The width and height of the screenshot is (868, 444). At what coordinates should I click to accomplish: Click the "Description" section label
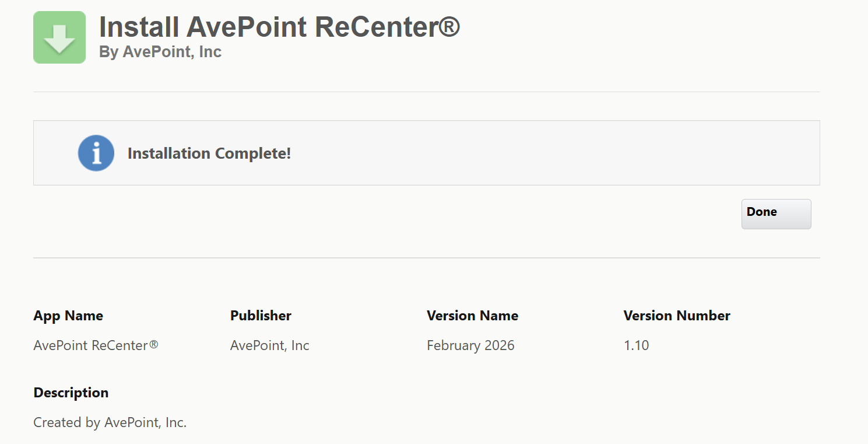coord(71,393)
